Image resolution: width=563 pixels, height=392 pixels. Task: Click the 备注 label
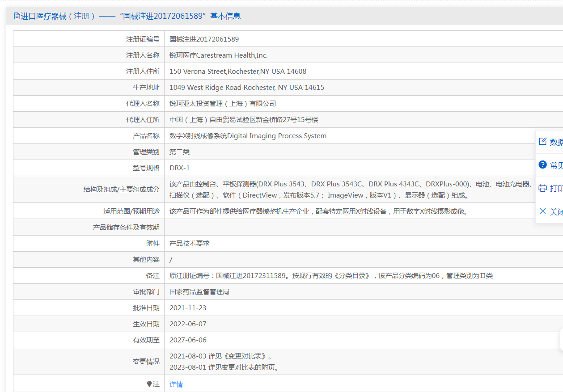(153, 276)
